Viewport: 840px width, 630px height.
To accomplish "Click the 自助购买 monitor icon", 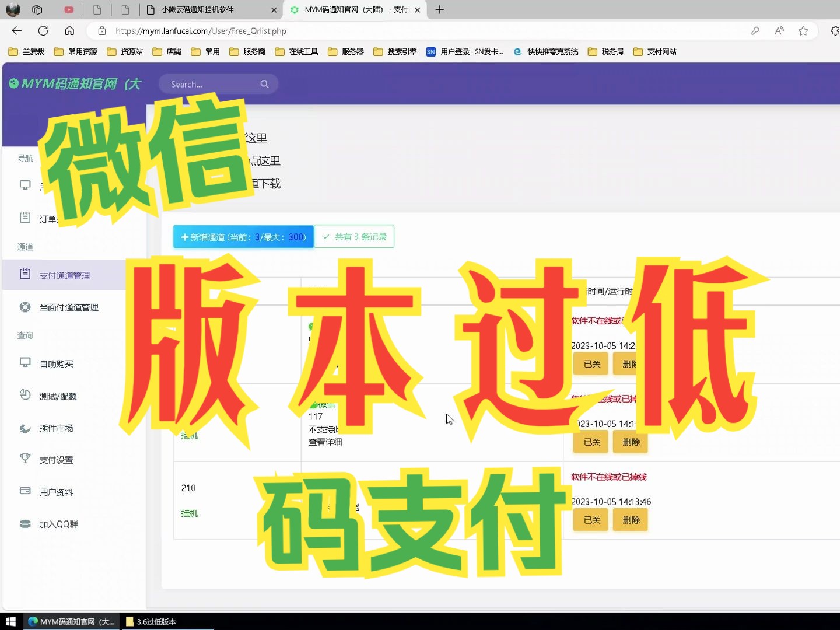I will [24, 363].
